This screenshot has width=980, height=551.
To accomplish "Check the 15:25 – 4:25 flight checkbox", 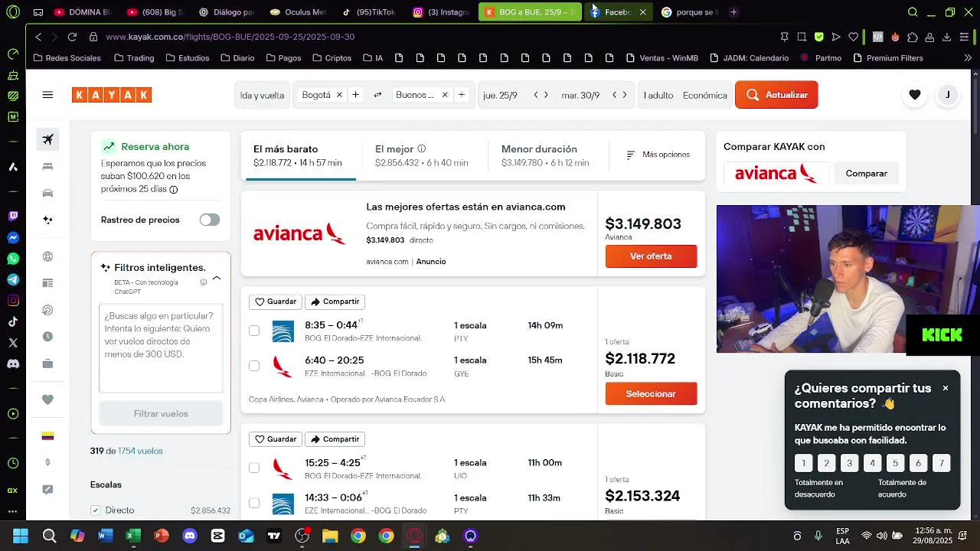I will point(254,468).
